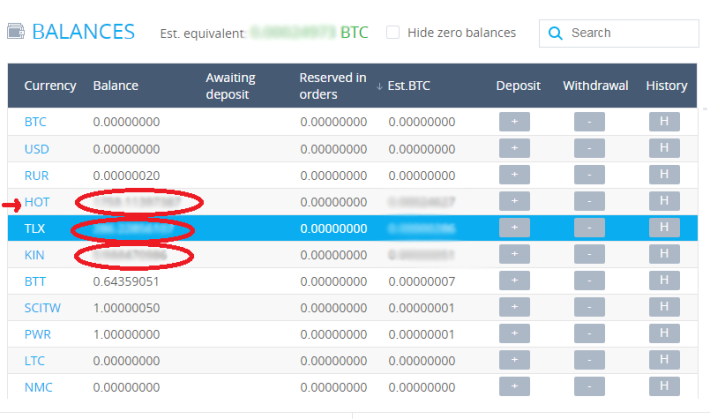The image size is (710, 419).
Task: Open deposit for LTC row
Action: pyautogui.click(x=514, y=360)
